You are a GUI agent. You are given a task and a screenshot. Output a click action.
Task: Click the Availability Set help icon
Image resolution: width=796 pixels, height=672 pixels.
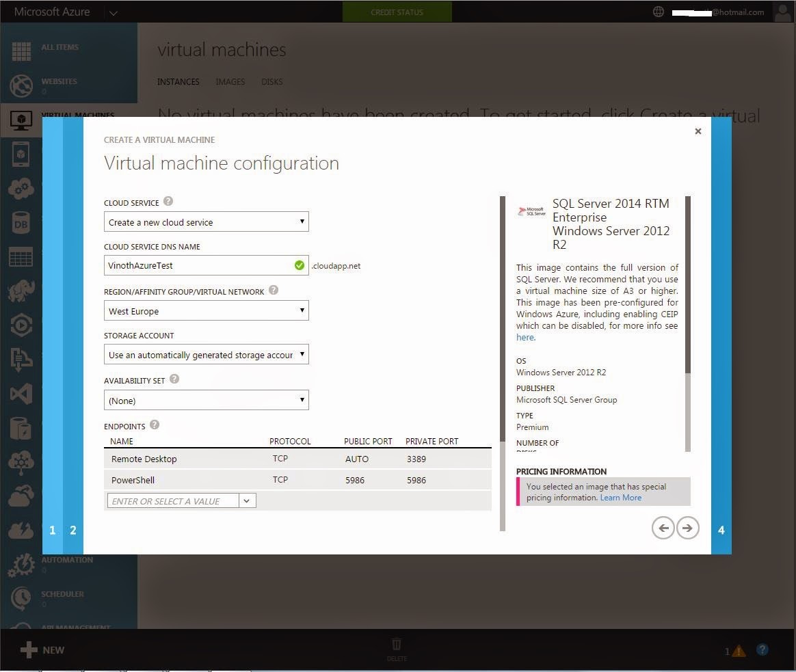pyautogui.click(x=174, y=379)
